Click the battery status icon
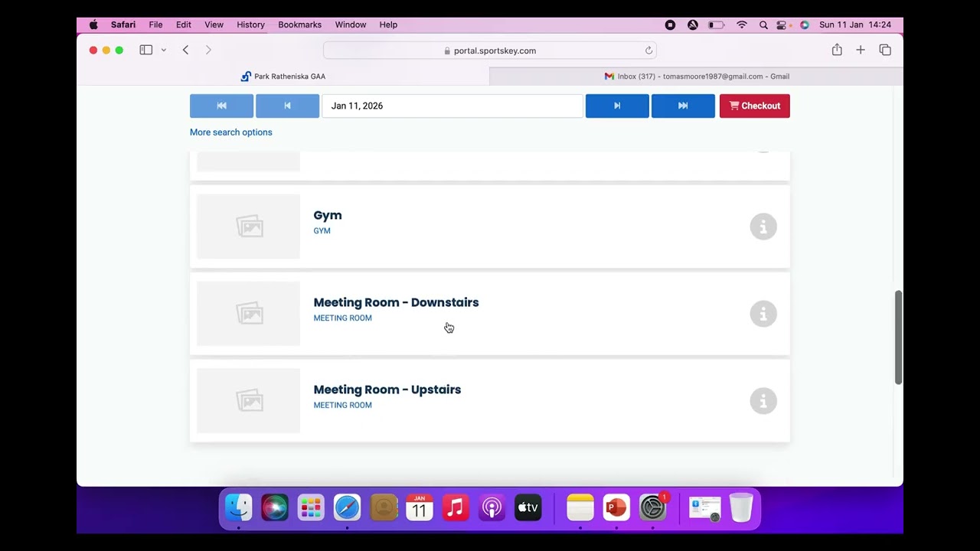980x551 pixels. pyautogui.click(x=716, y=24)
